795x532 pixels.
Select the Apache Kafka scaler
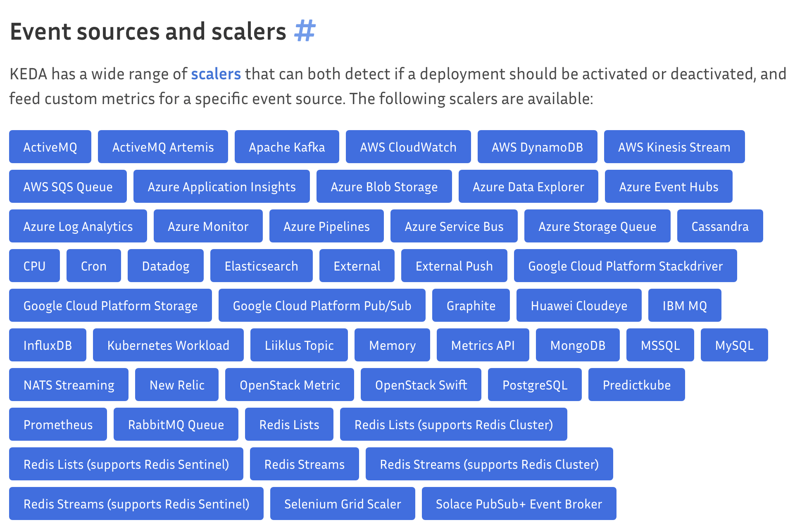[x=287, y=147]
